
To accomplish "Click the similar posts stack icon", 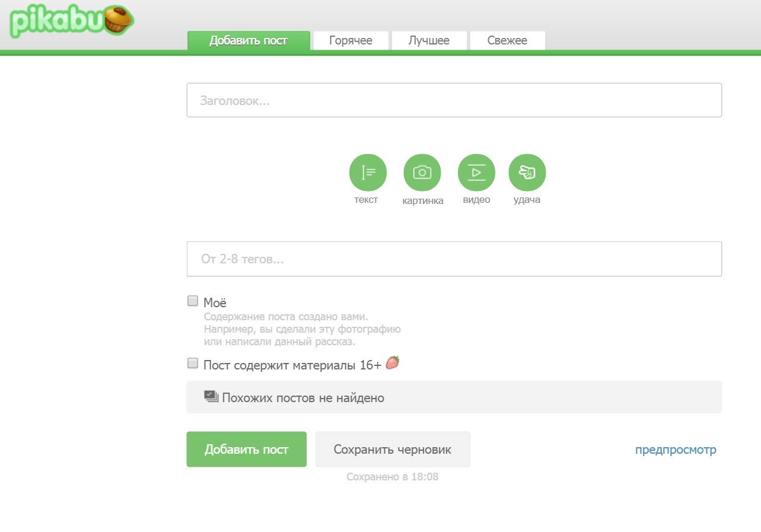I will tap(212, 397).
